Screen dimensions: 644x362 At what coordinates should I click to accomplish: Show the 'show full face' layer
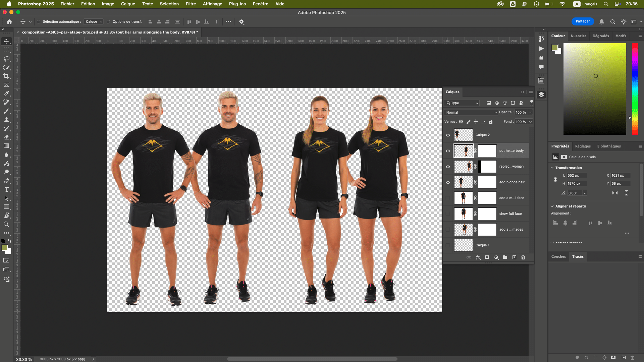448,214
